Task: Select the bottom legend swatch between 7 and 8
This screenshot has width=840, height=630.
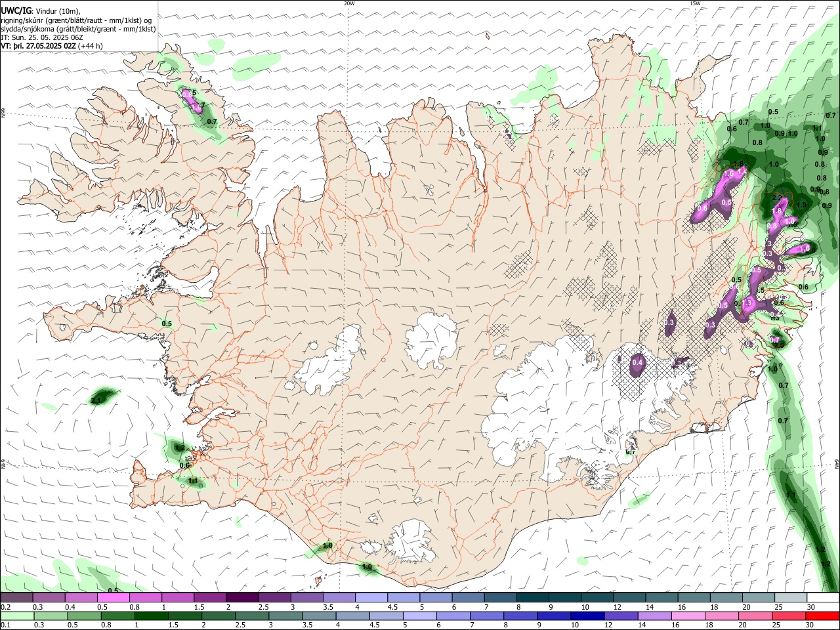Action: [x=487, y=616]
